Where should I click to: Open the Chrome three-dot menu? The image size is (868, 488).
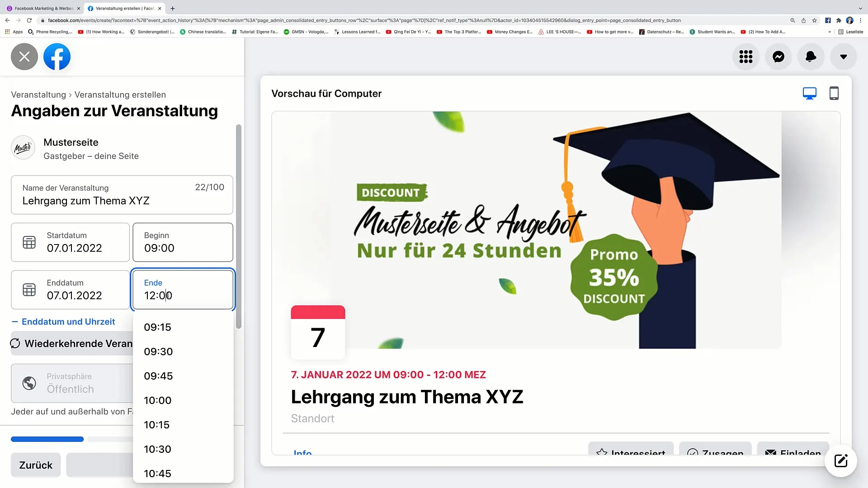pyautogui.click(x=860, y=20)
